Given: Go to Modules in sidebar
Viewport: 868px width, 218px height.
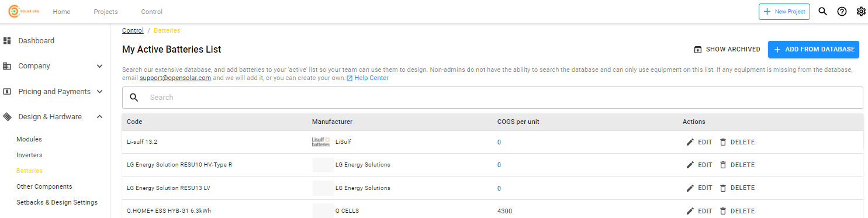Looking at the screenshot, I should click(29, 139).
